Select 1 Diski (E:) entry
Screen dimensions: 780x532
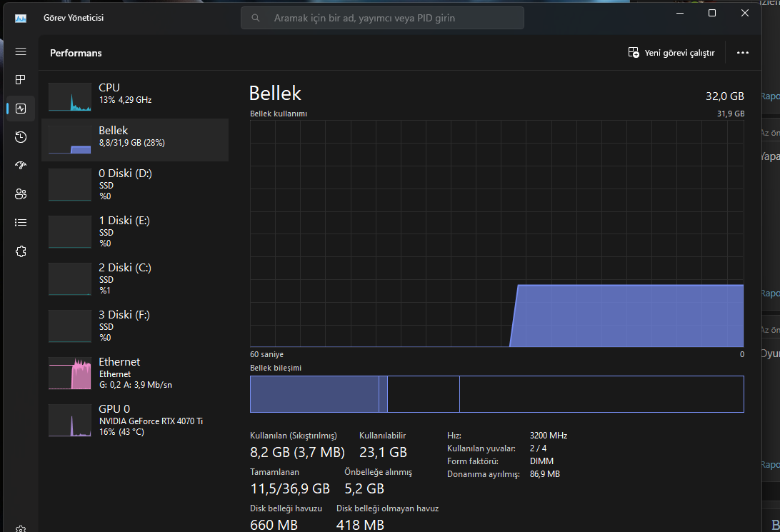click(135, 231)
